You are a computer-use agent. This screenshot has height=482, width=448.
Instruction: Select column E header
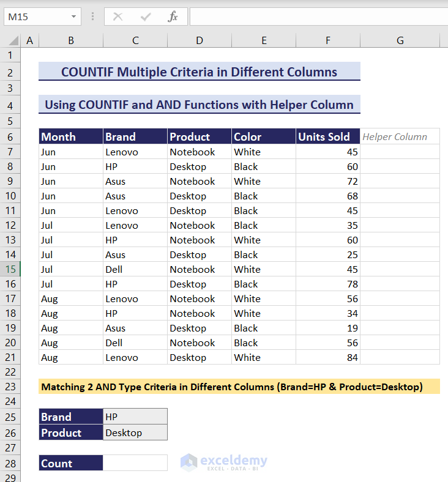click(x=264, y=40)
